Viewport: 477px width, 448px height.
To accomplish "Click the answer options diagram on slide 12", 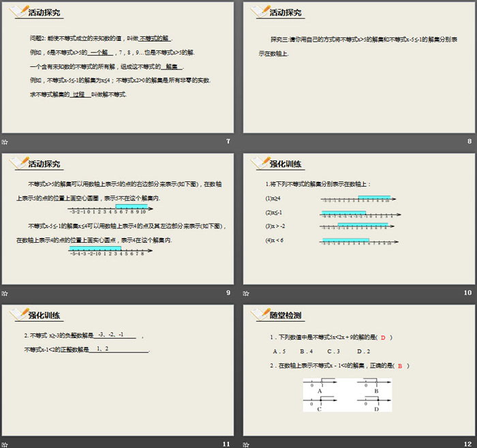I will coord(348,395).
